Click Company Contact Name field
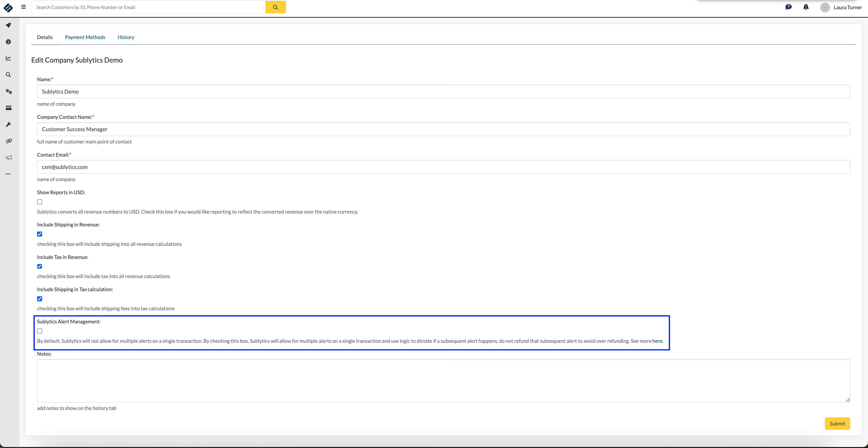This screenshot has height=448, width=868. 443,129
